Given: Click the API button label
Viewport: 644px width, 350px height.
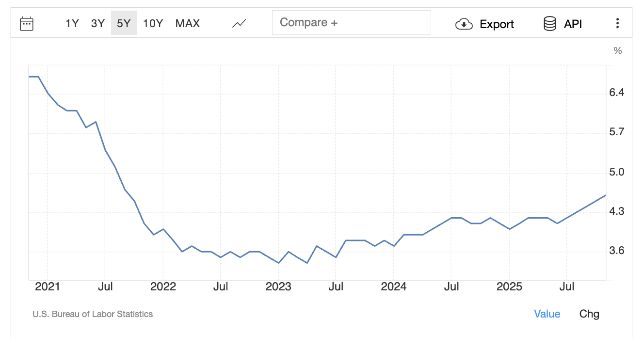Looking at the screenshot, I should point(573,24).
